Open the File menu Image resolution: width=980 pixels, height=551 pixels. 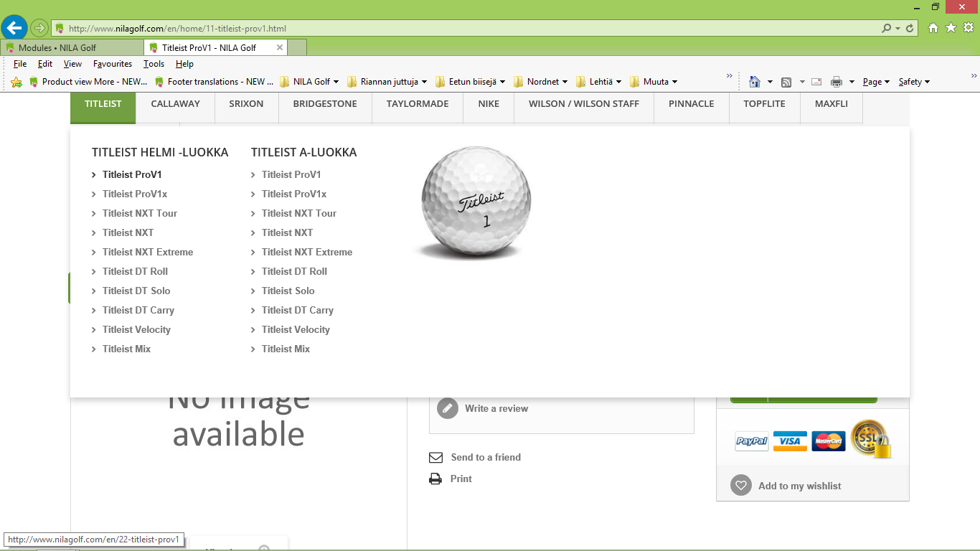tap(20, 64)
